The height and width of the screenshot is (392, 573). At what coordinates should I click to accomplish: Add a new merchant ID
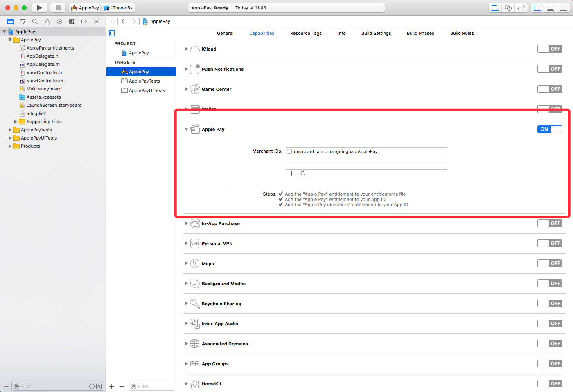[x=291, y=173]
